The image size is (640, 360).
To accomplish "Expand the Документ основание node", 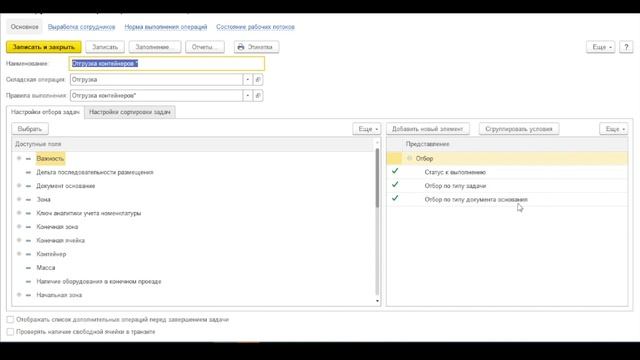I will (19, 186).
